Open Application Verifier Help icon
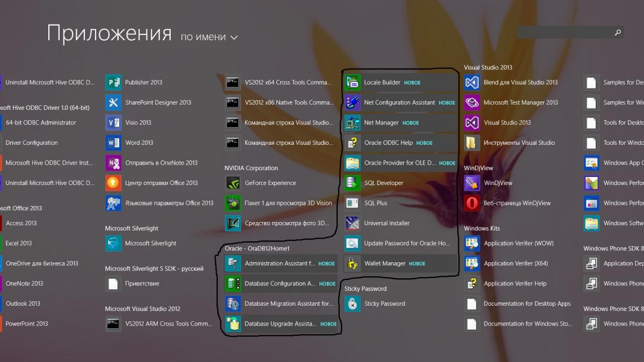Screen dimensions: 644x362 (472, 284)
